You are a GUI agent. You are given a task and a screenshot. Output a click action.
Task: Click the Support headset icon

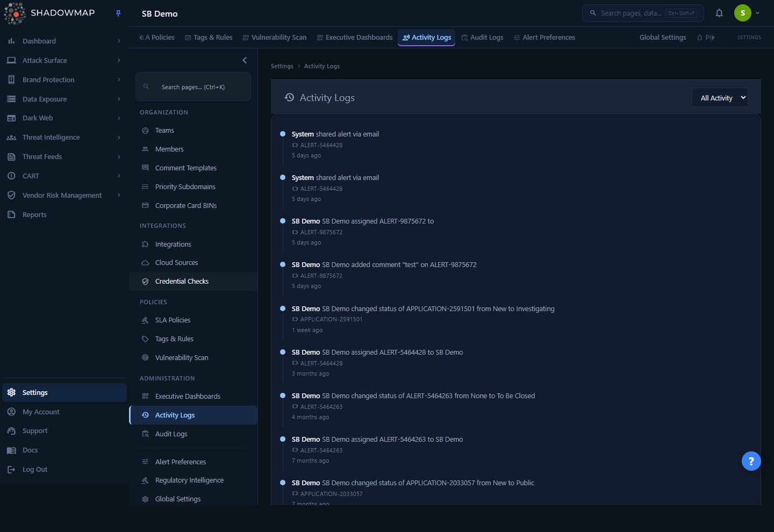point(11,431)
